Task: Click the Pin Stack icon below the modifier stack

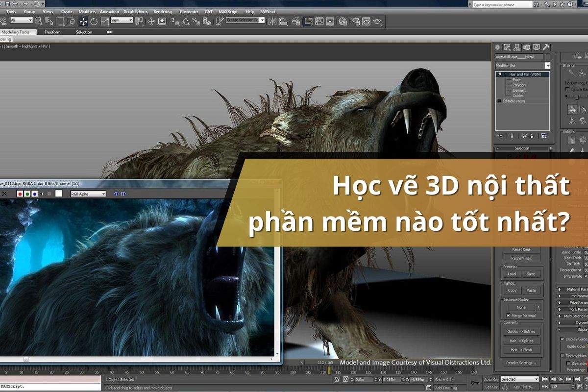Action: point(499,136)
